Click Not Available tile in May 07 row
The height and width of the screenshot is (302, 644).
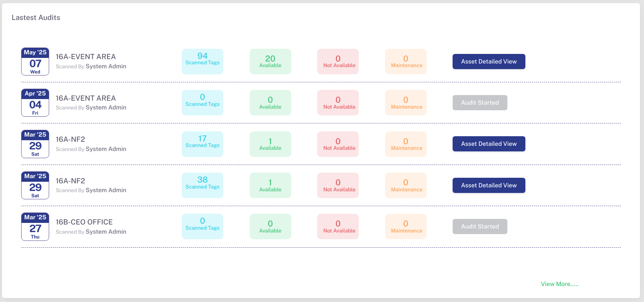pyautogui.click(x=338, y=62)
